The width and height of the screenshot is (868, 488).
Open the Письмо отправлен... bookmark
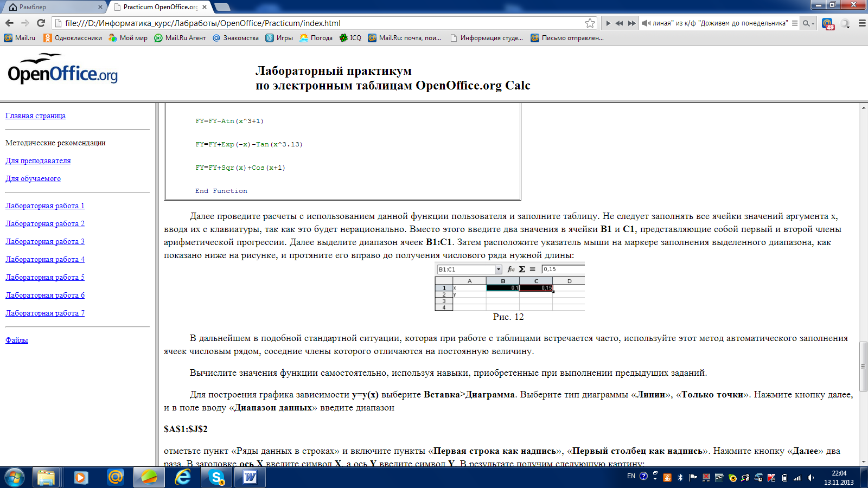(x=567, y=38)
